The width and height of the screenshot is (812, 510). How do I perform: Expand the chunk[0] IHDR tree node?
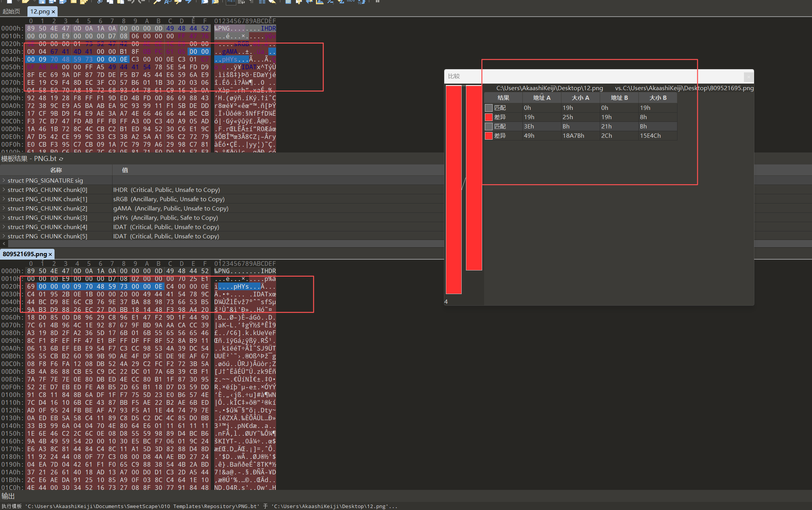click(x=4, y=190)
